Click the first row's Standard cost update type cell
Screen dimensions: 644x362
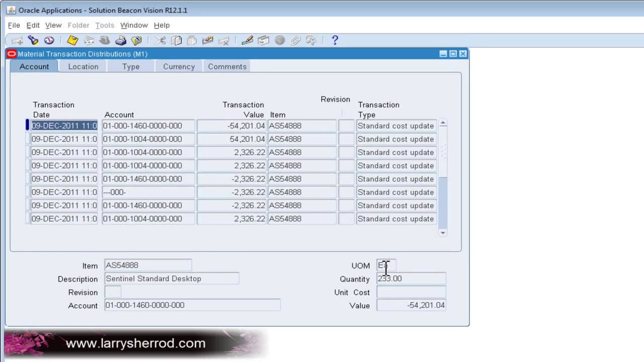[x=396, y=126]
